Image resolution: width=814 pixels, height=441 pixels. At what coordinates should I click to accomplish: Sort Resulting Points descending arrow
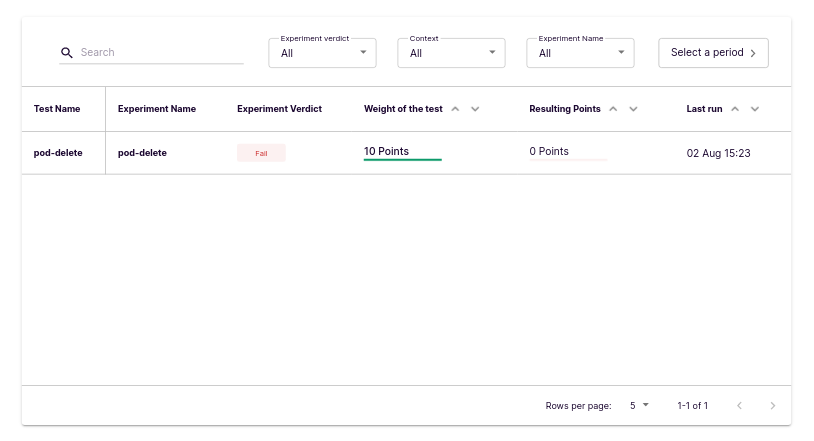633,109
